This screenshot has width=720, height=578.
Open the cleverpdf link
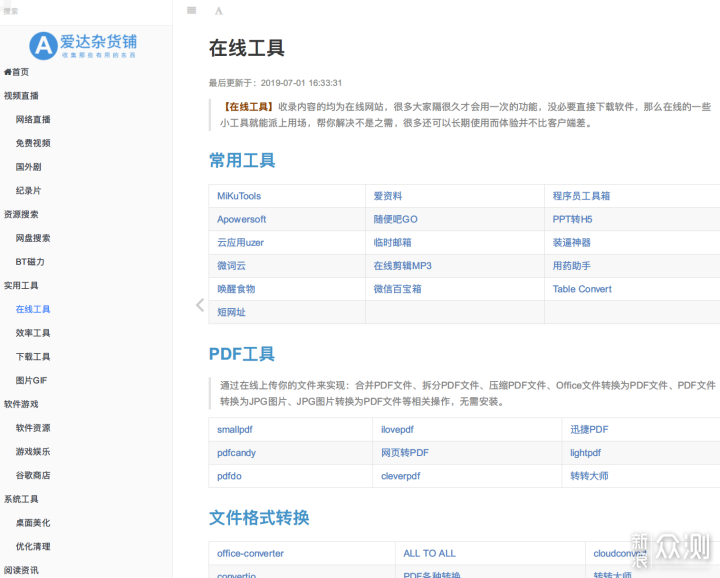tap(400, 476)
